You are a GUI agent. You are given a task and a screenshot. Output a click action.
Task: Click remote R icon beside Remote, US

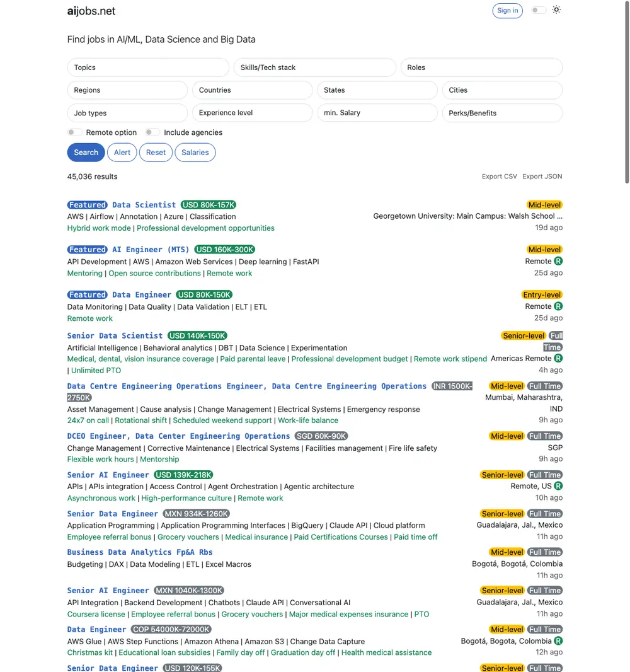[x=558, y=486]
